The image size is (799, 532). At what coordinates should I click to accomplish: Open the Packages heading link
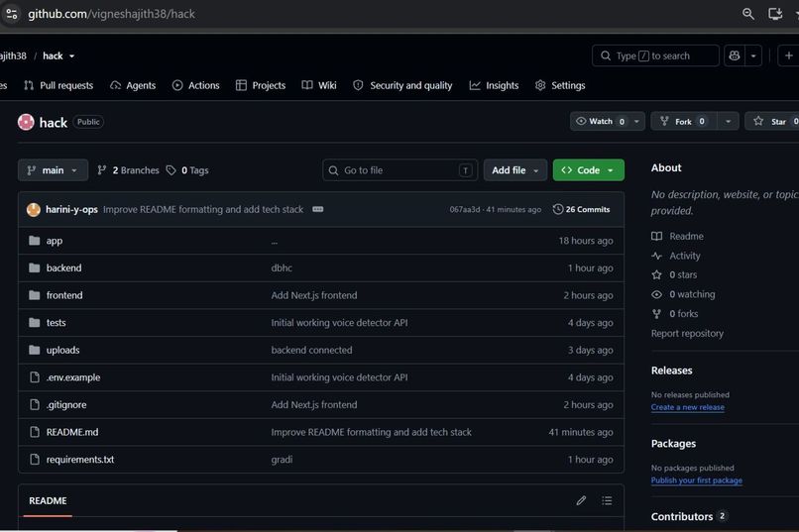tap(673, 444)
